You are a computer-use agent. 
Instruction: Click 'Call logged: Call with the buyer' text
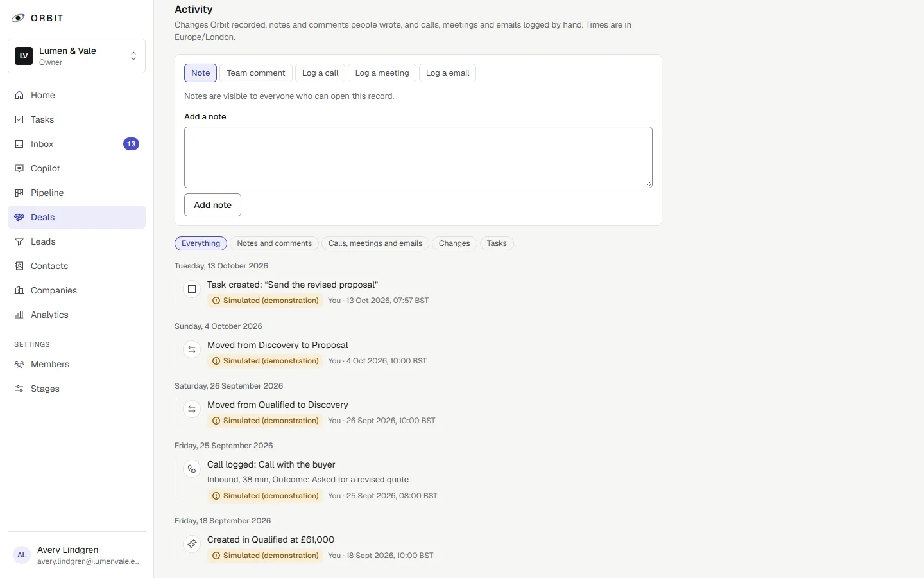tap(271, 464)
